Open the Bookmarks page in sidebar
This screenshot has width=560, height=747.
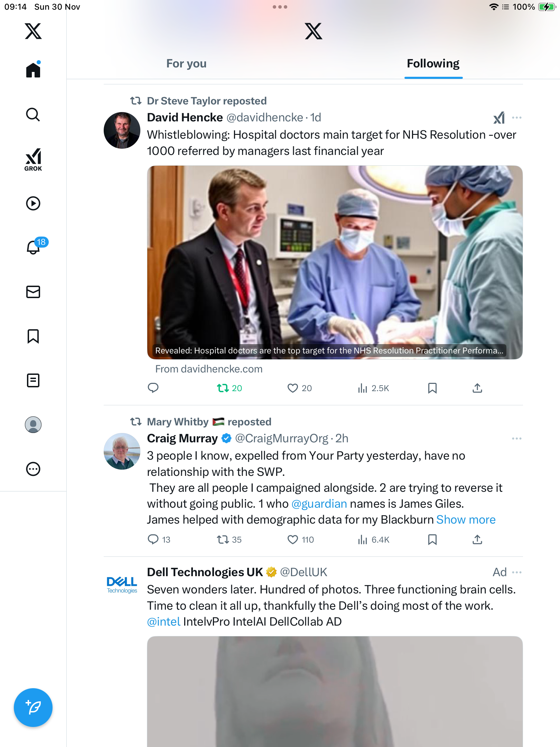pos(33,336)
